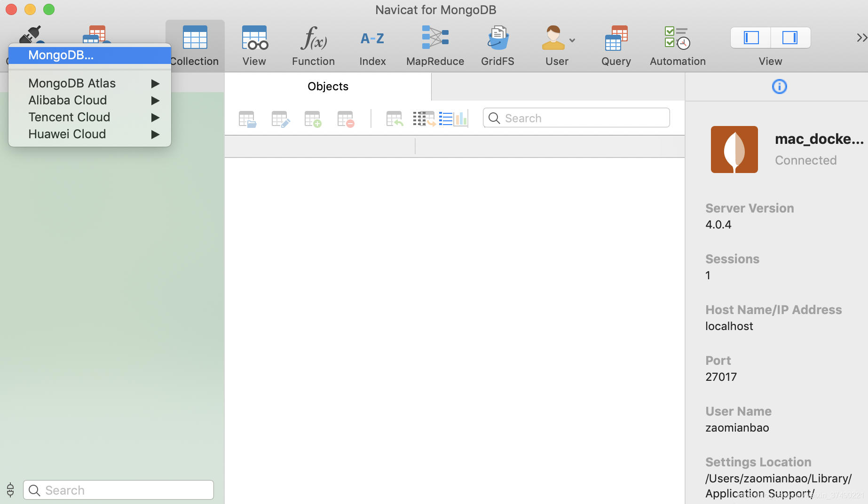Click the New Collection plus icon
This screenshot has height=504, width=868.
(x=313, y=119)
